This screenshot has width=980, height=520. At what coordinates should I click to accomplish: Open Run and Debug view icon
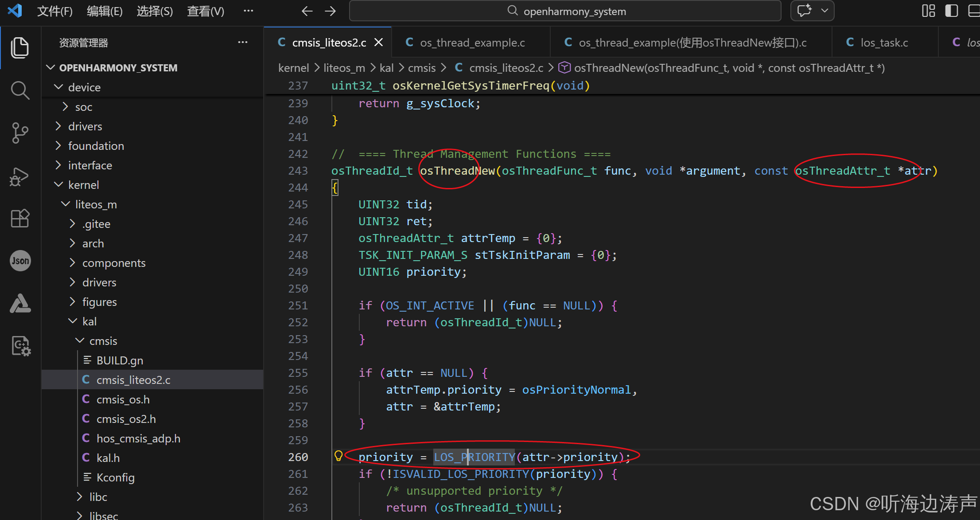(x=19, y=176)
